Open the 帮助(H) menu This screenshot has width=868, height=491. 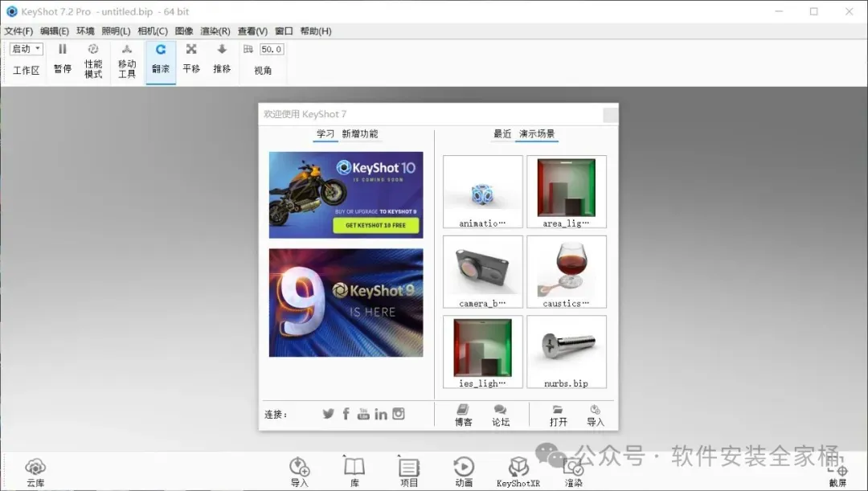coord(316,31)
